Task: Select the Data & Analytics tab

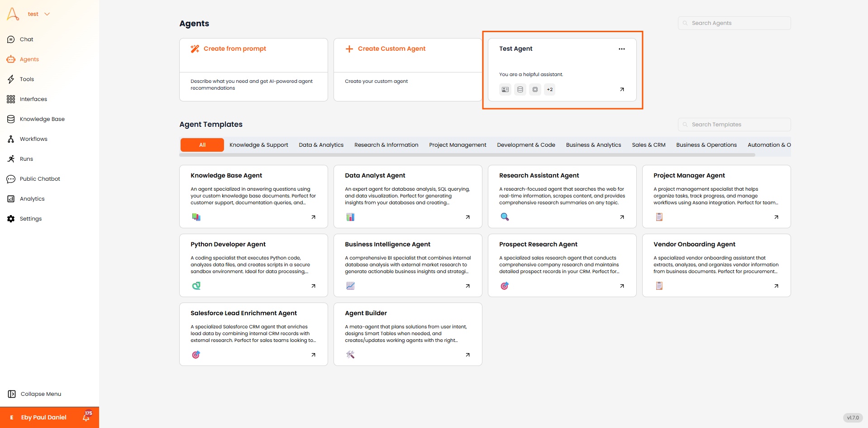Action: pos(321,145)
